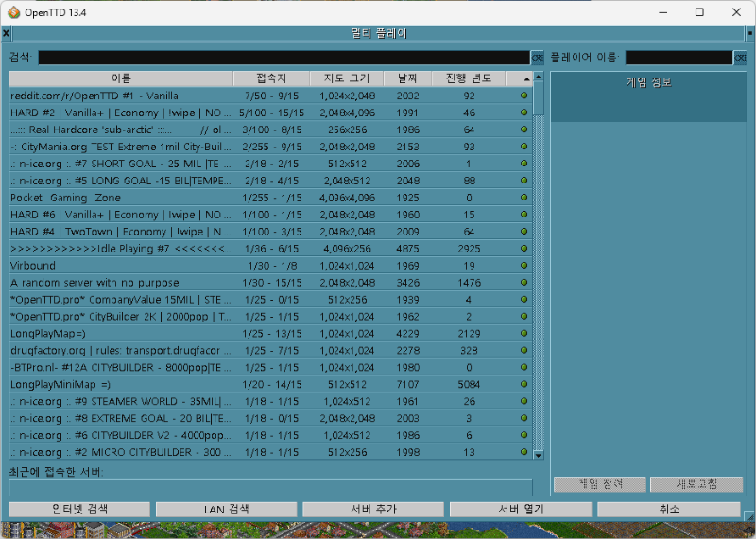The image size is (756, 539).
Task: Click the server list scrollbar track
Action: point(539,283)
